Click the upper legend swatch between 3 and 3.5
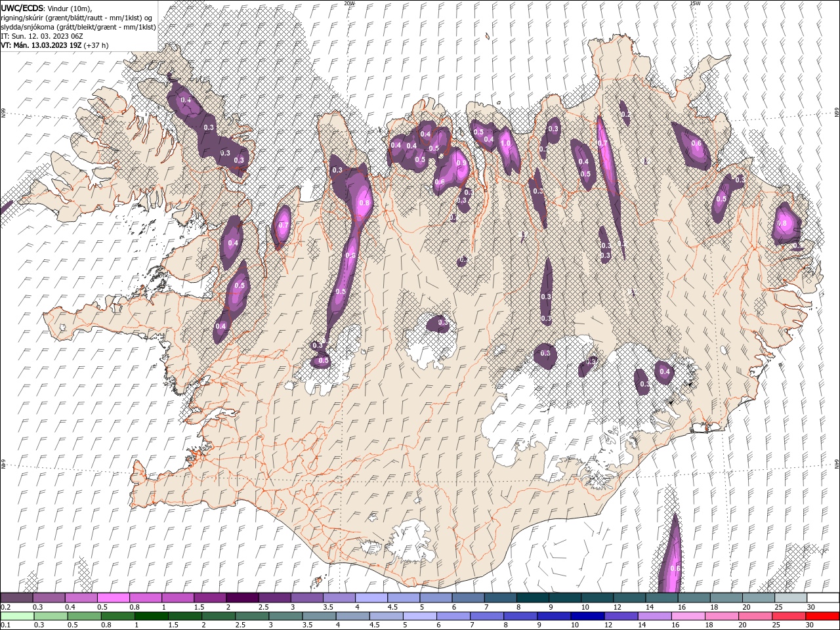Image resolution: width=840 pixels, height=630 pixels. pyautogui.click(x=306, y=598)
